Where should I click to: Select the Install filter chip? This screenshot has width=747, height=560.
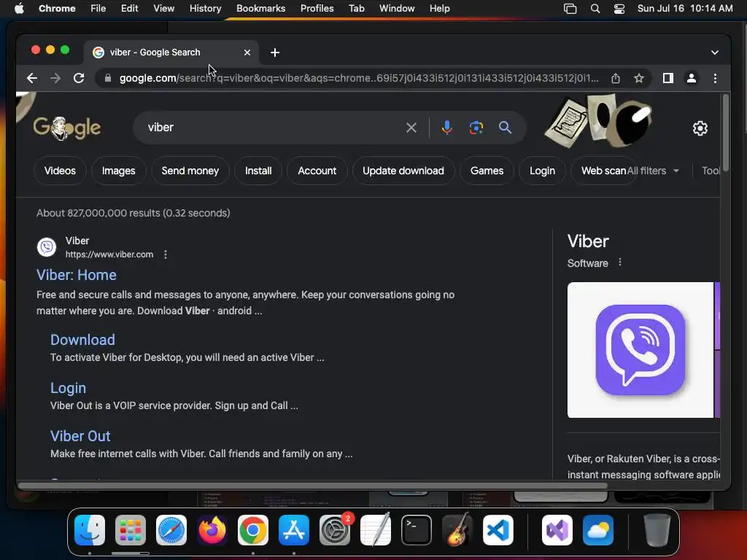click(258, 171)
